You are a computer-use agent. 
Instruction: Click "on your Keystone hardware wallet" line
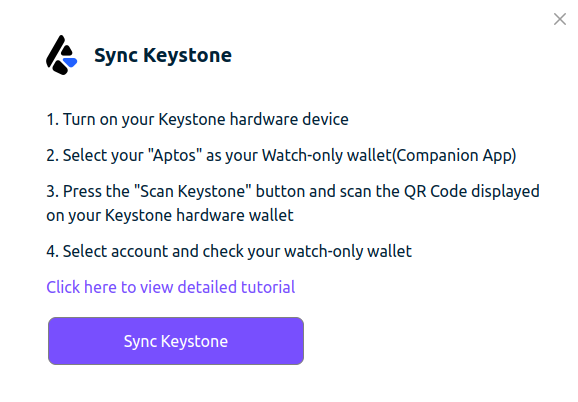click(170, 216)
